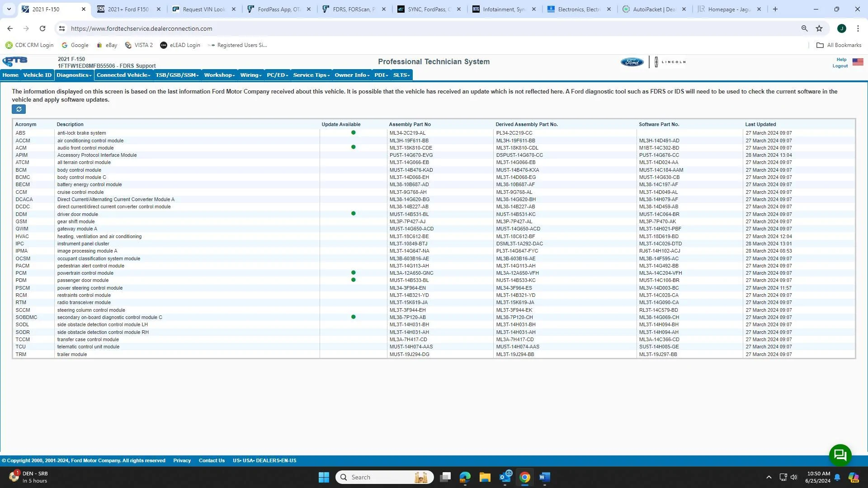Click the refresh vehicle information icon

tap(19, 109)
